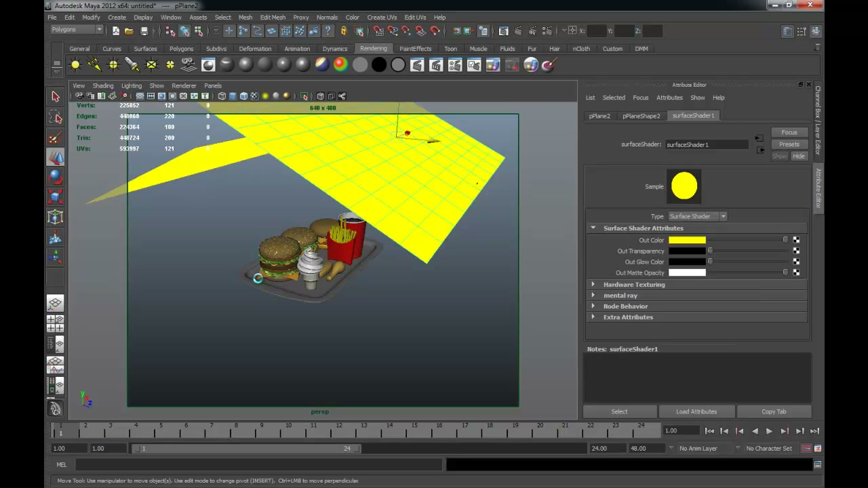The image size is (868, 488).
Task: Create a spot light from the shelf
Action: (x=132, y=65)
